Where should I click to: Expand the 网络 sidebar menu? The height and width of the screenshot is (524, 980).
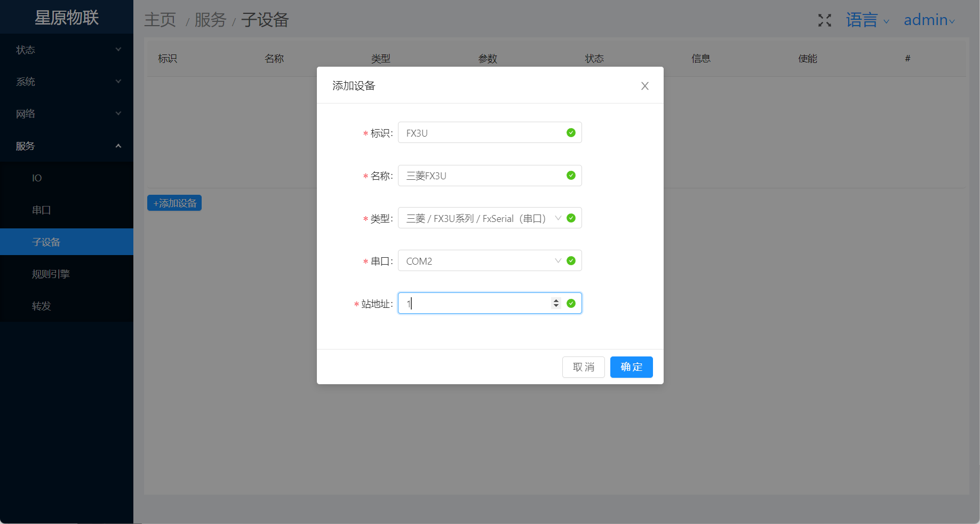click(67, 114)
